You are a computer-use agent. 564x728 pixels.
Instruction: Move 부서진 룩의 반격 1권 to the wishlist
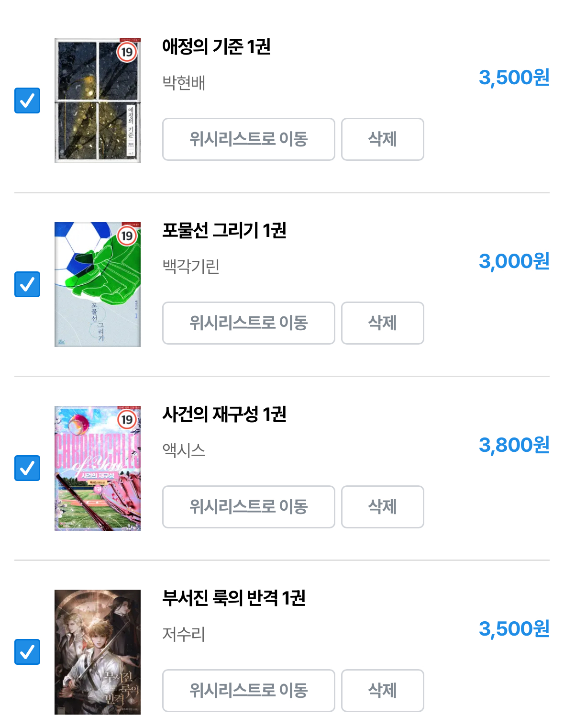(x=249, y=691)
